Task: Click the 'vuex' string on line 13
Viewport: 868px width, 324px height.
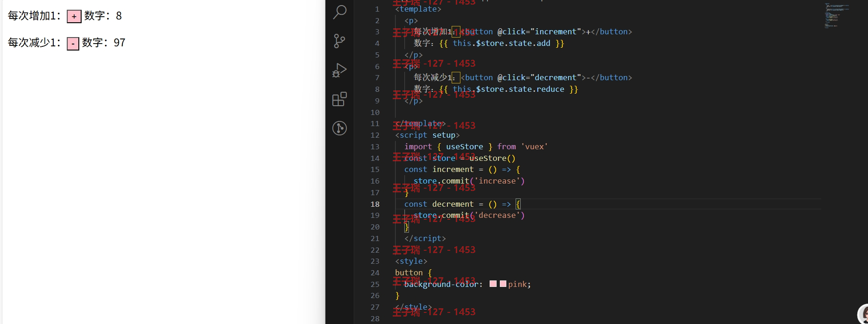Action: tap(535, 146)
